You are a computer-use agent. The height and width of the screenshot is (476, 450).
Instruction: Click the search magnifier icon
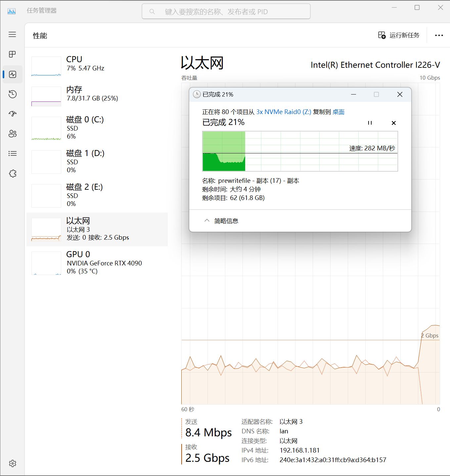(x=152, y=12)
